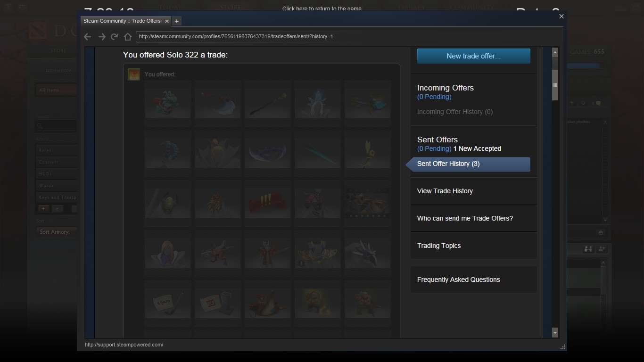644x362 pixels.
Task: Click the browser back arrow
Action: point(88,37)
